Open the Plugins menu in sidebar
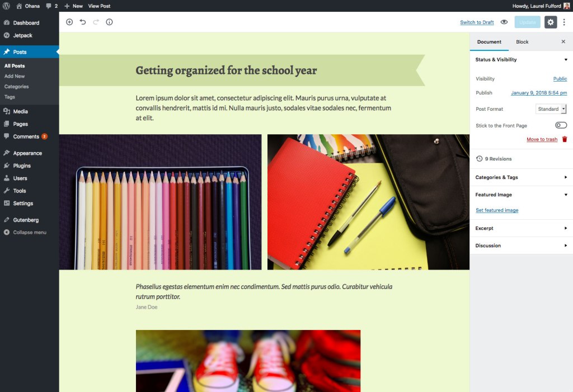573x392 pixels. (22, 166)
